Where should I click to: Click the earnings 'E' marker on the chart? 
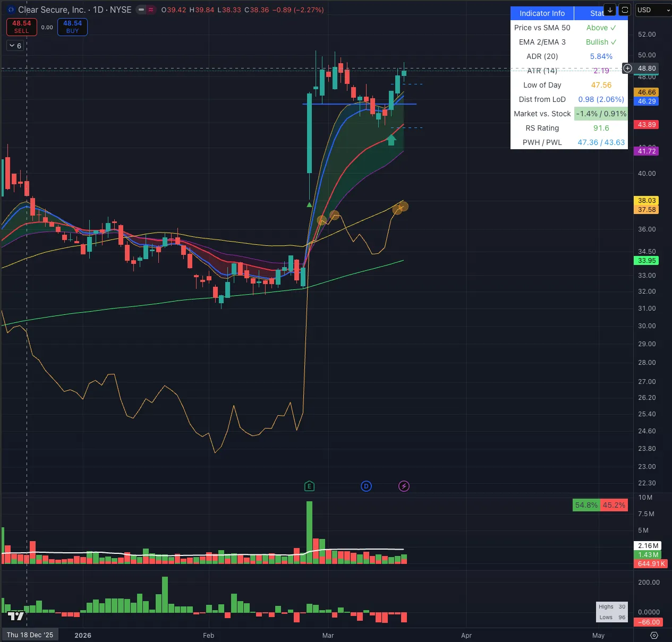[309, 486]
